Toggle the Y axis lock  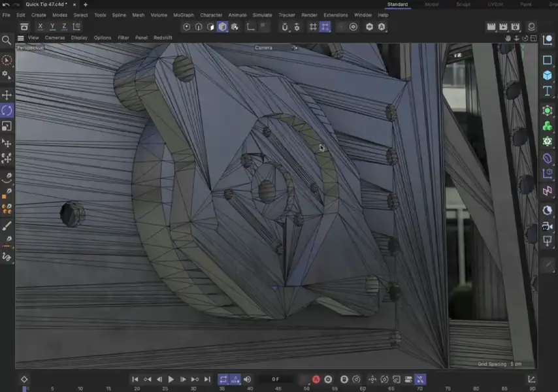pyautogui.click(x=52, y=26)
